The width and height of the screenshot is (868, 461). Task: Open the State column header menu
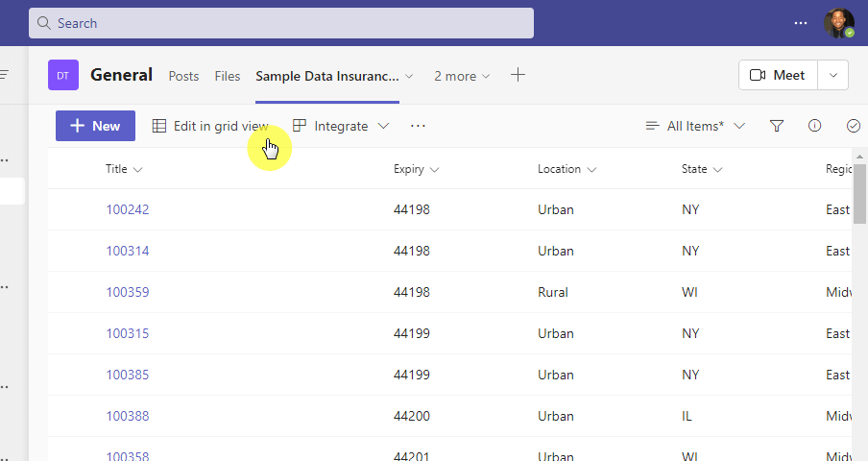pyautogui.click(x=702, y=169)
